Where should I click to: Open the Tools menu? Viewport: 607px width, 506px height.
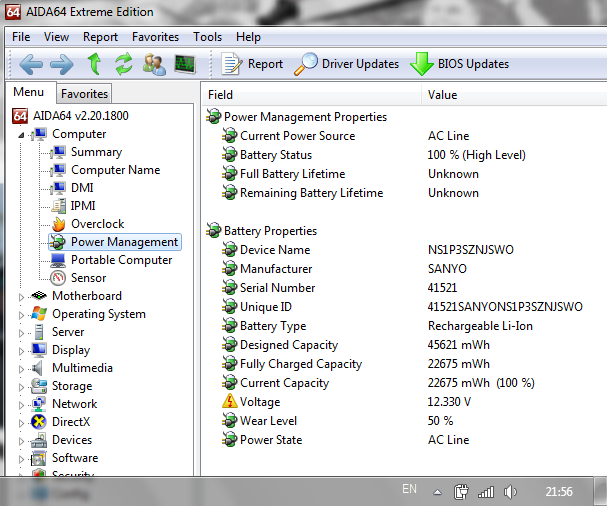(208, 37)
